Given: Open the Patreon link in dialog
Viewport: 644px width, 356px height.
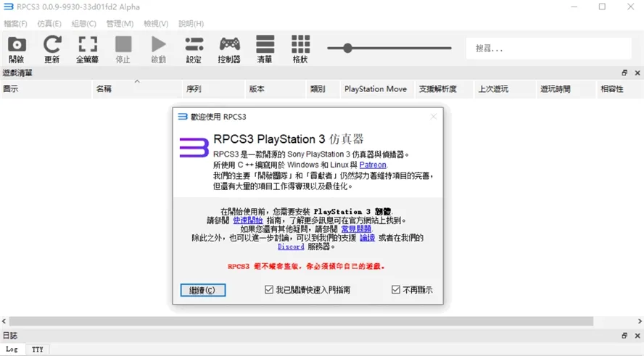Looking at the screenshot, I should 373,165.
